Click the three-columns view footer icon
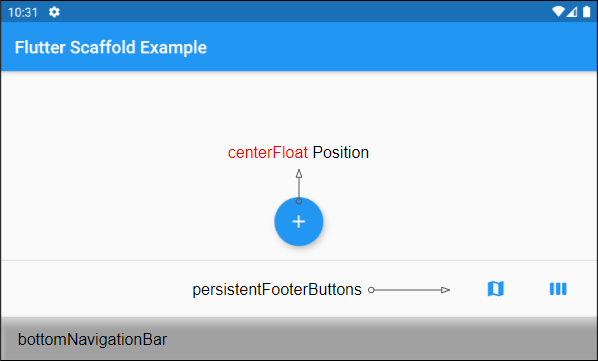The image size is (598, 361). 558,289
